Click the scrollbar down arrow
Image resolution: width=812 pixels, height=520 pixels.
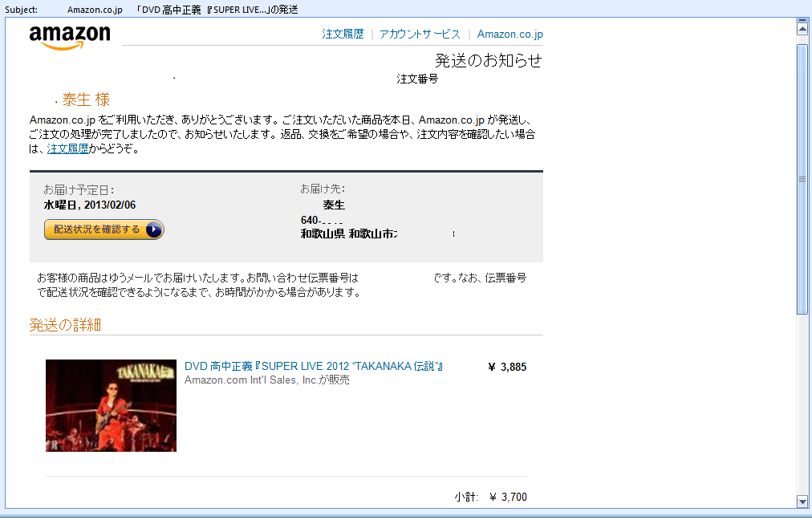[x=802, y=502]
